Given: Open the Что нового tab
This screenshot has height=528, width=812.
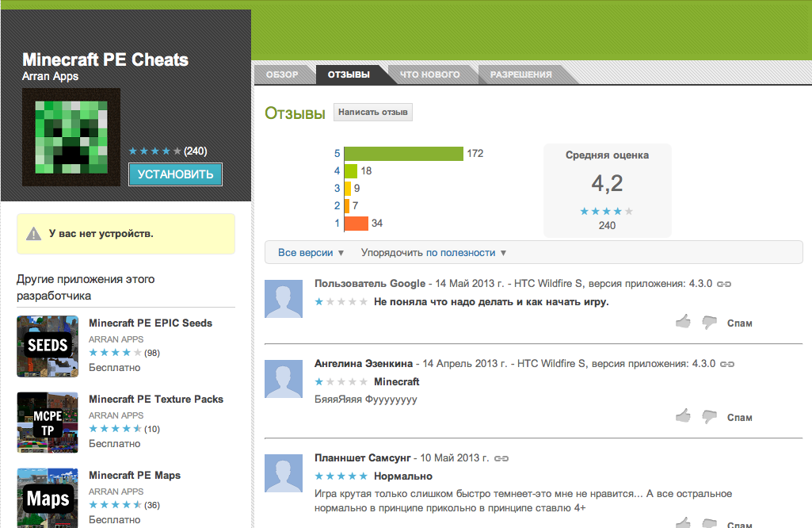Looking at the screenshot, I should [430, 75].
